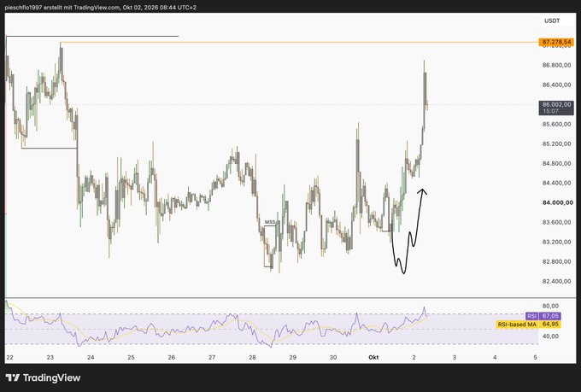Select the orange 87.278,54 price label
The height and width of the screenshot is (392, 581).
[x=556, y=42]
